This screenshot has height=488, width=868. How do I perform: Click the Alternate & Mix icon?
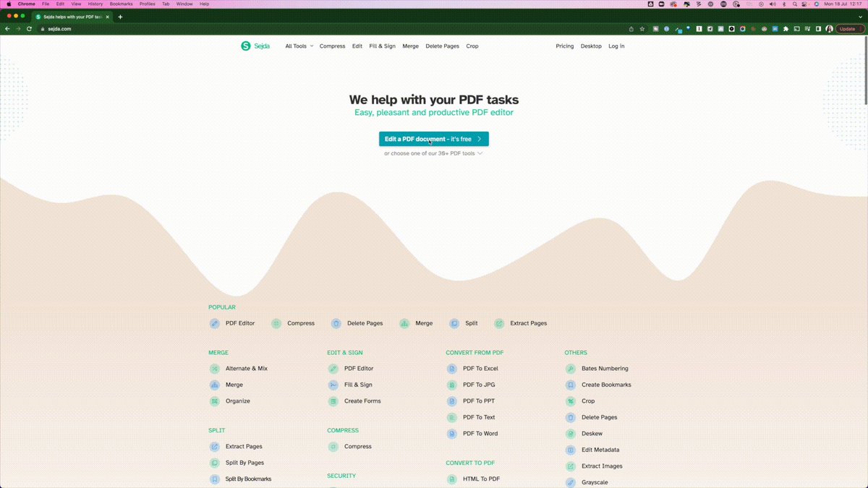pyautogui.click(x=215, y=369)
